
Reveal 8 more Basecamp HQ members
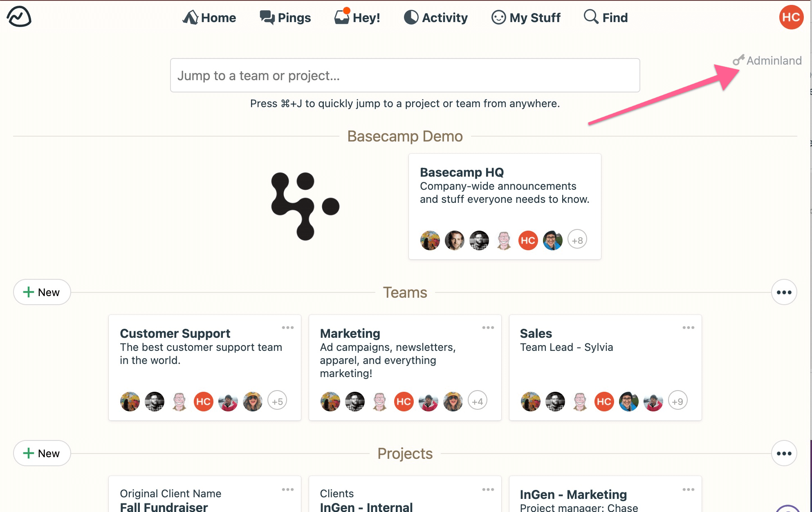point(577,240)
